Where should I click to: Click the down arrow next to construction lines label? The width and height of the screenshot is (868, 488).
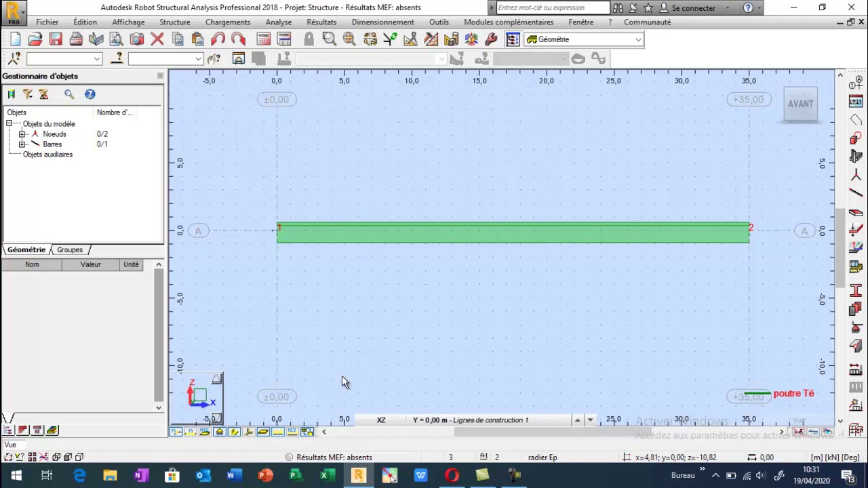(x=590, y=420)
